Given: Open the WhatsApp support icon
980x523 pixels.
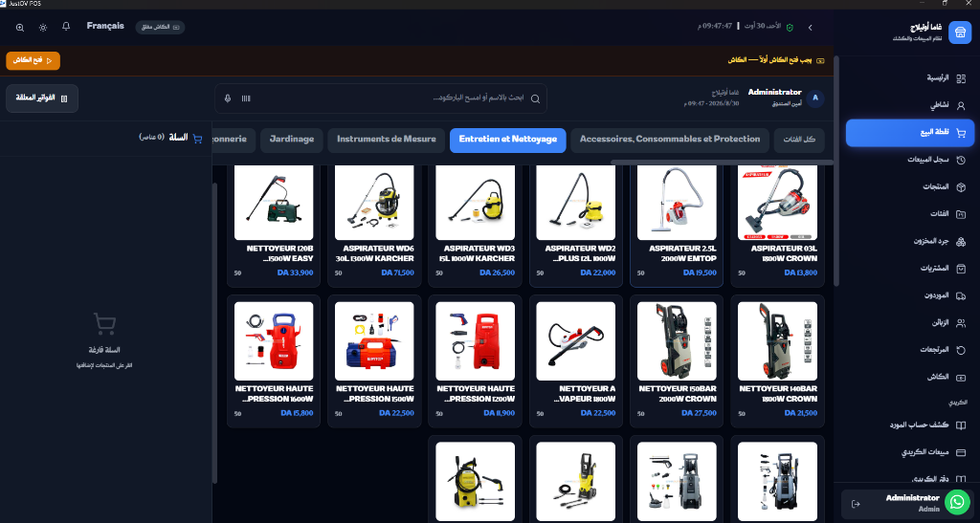Looking at the screenshot, I should [x=957, y=502].
